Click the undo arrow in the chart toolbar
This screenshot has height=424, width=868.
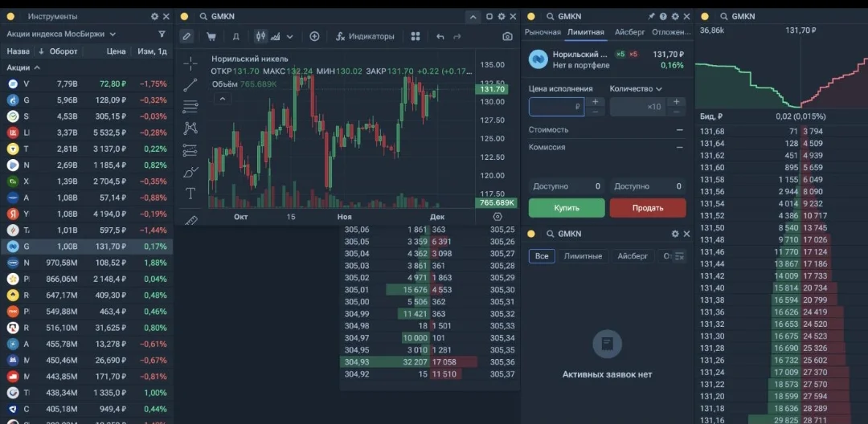440,36
